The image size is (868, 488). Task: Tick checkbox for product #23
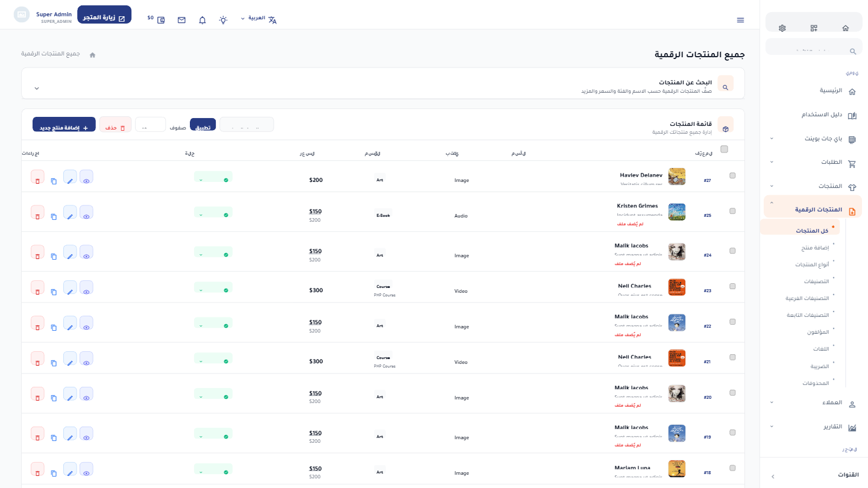tap(732, 286)
